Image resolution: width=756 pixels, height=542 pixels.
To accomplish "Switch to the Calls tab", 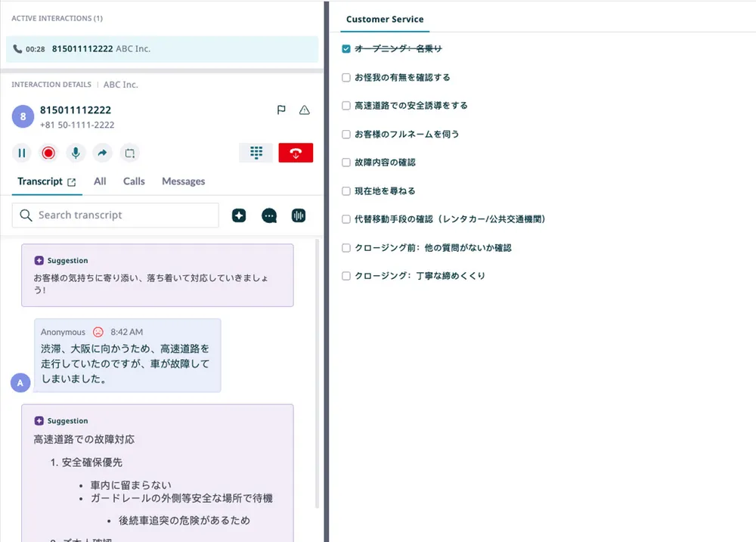I will (x=134, y=181).
